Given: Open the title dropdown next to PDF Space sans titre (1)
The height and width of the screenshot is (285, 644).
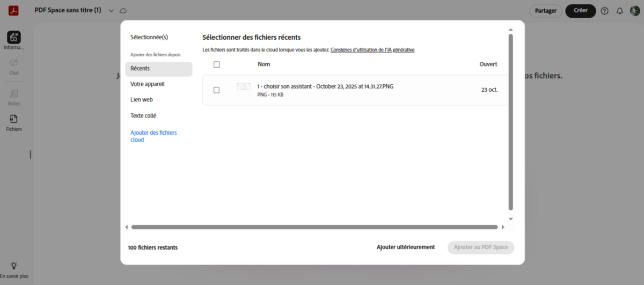Looking at the screenshot, I should coord(111,11).
